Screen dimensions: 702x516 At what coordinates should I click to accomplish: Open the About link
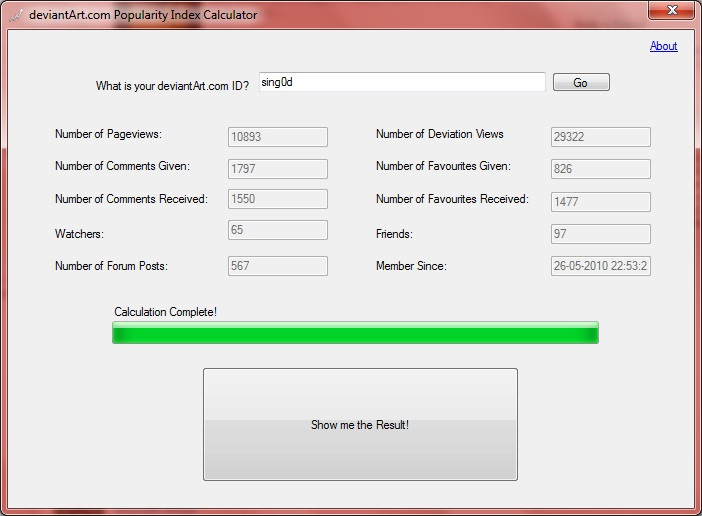coord(663,46)
